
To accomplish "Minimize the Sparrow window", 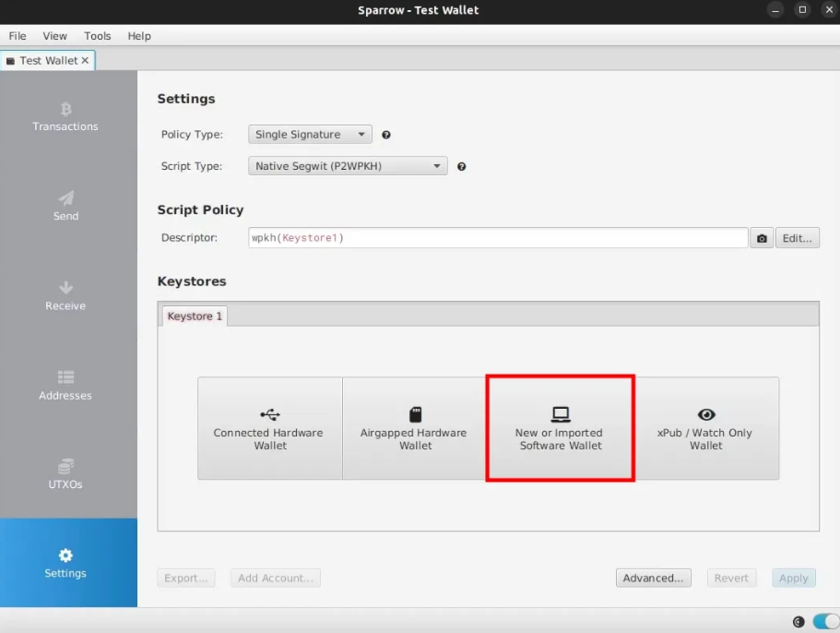I will point(775,10).
